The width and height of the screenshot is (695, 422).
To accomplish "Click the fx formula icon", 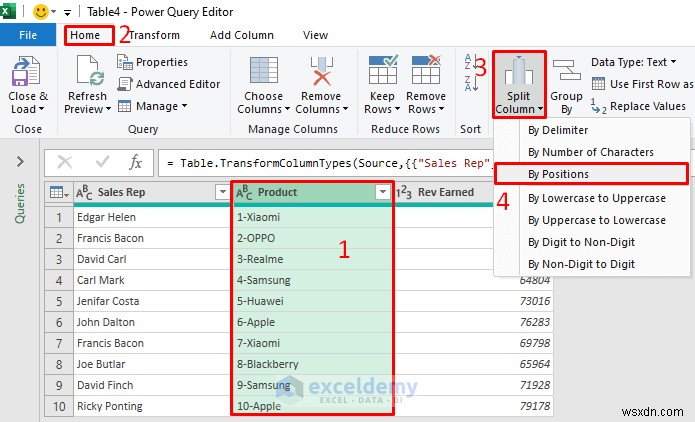I will [135, 163].
